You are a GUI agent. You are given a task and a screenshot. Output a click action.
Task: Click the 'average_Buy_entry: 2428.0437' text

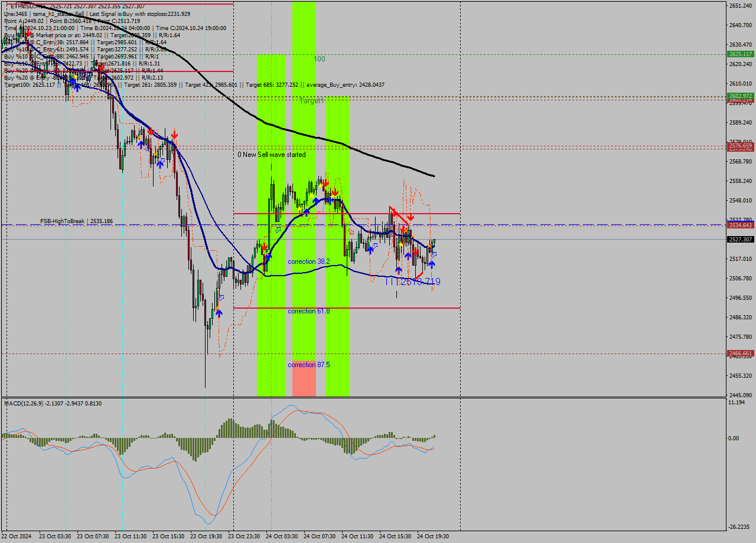345,85
